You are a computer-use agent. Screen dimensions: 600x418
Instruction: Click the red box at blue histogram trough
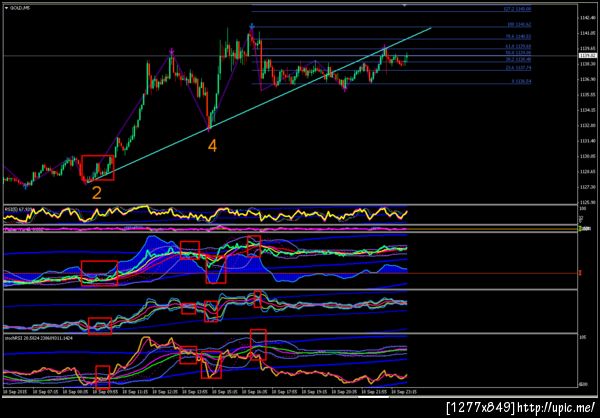pyautogui.click(x=216, y=270)
